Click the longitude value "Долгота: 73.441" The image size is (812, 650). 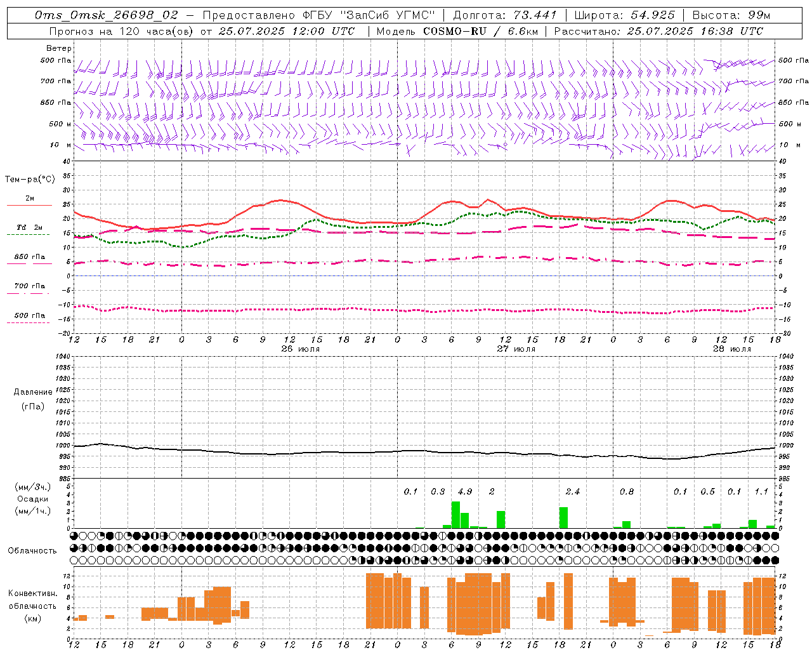505,15
